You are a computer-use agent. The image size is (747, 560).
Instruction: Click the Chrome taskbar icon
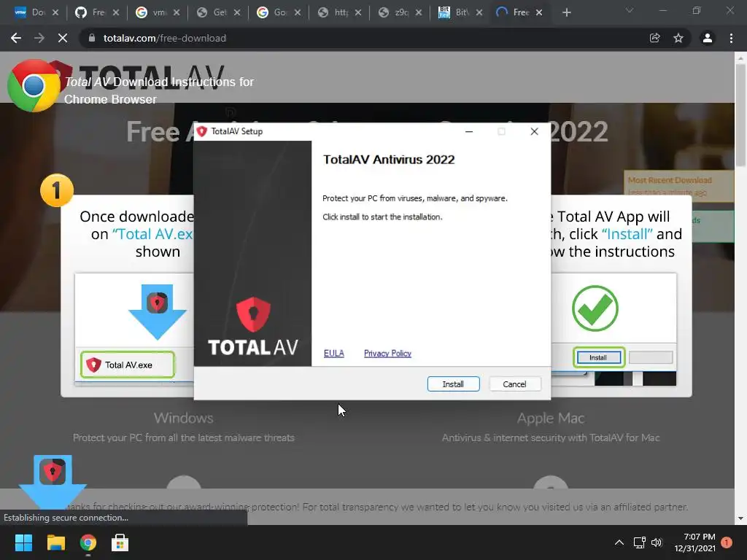pyautogui.click(x=88, y=542)
